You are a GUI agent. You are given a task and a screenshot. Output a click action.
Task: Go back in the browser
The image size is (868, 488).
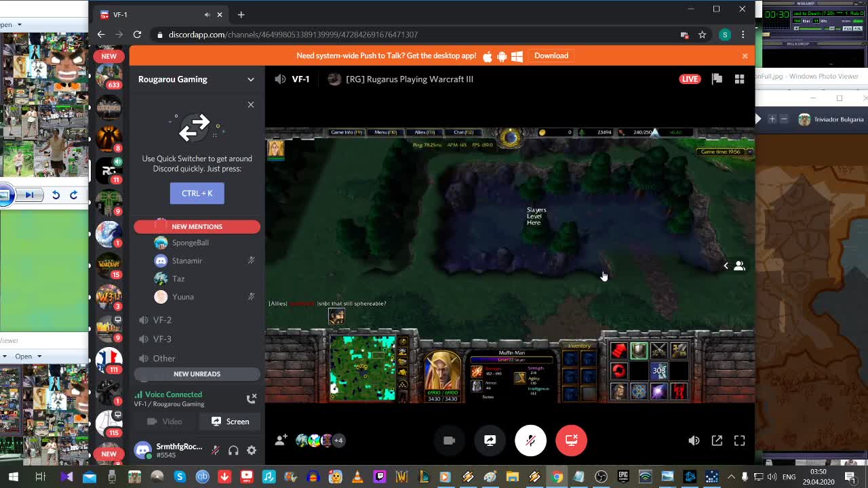(101, 35)
